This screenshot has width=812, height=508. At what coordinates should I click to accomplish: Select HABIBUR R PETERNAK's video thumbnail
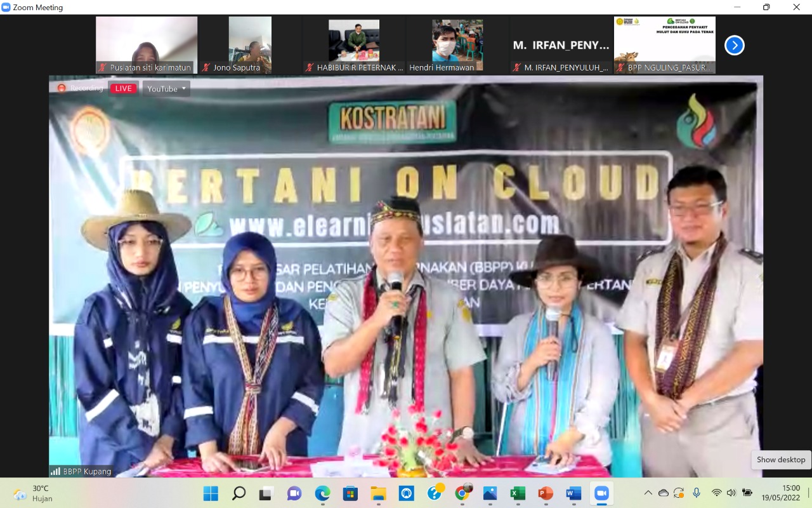[x=354, y=45]
